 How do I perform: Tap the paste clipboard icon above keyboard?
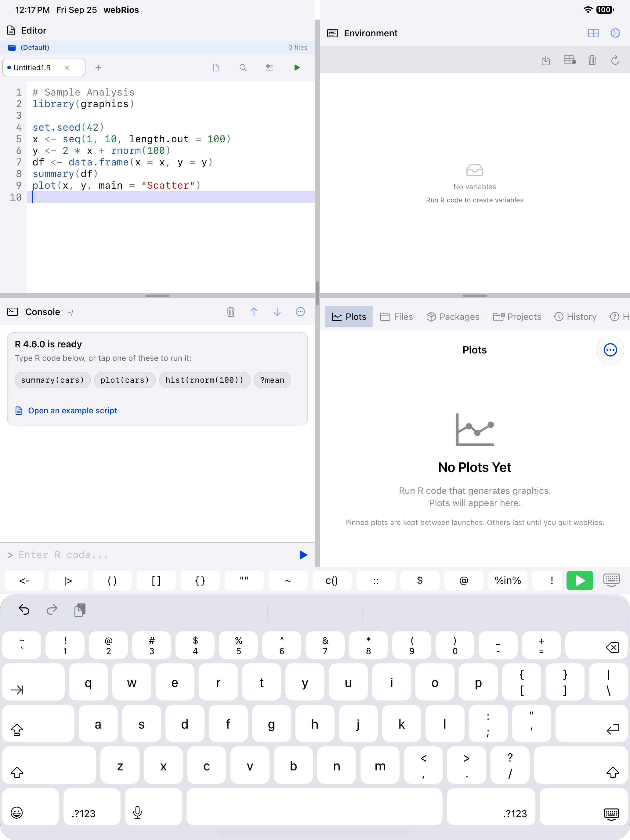pyautogui.click(x=80, y=610)
